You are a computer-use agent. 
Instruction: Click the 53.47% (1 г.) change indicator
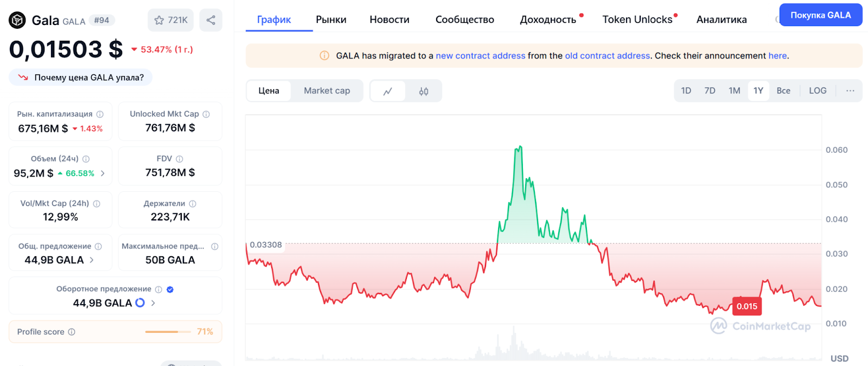point(162,49)
